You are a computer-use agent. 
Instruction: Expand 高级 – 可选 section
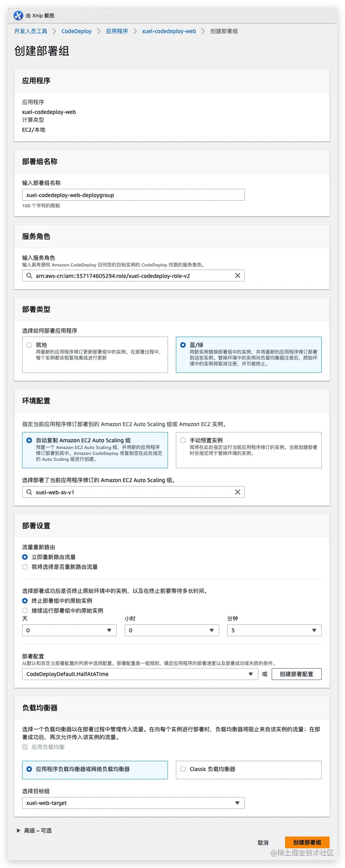click(x=34, y=831)
